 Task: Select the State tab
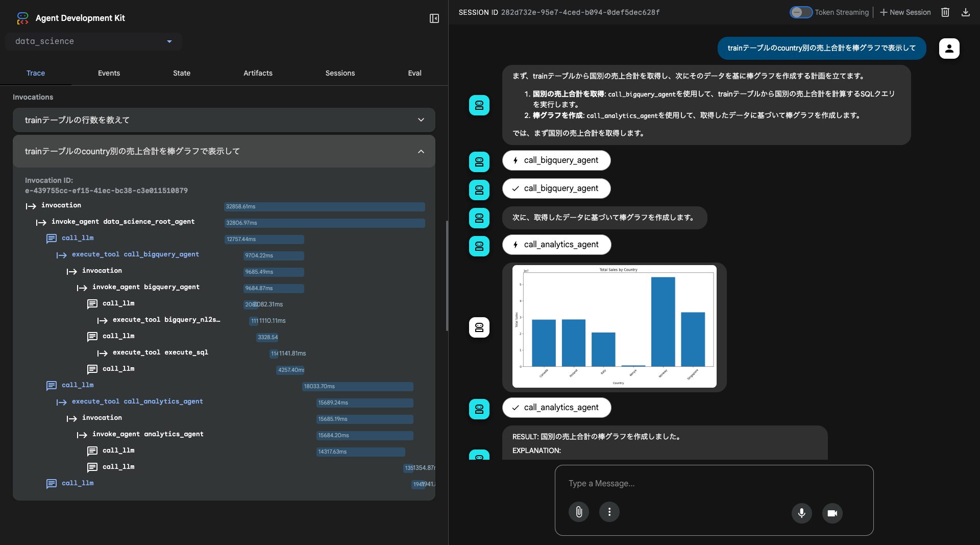181,73
